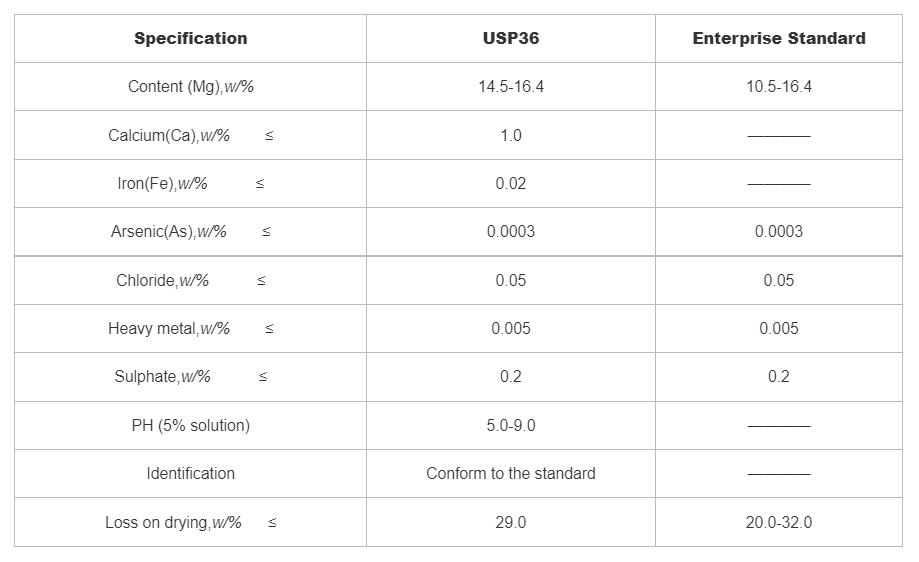Click Loss on drying value 20.0-32.0

click(x=778, y=523)
